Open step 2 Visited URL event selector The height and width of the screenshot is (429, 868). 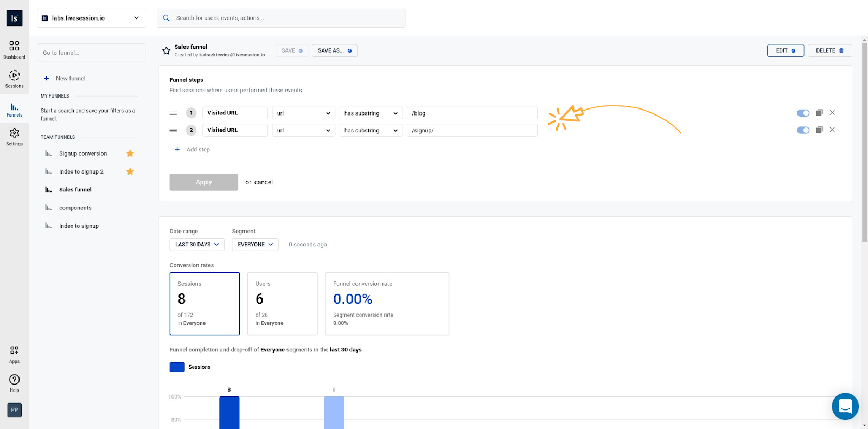click(x=235, y=130)
